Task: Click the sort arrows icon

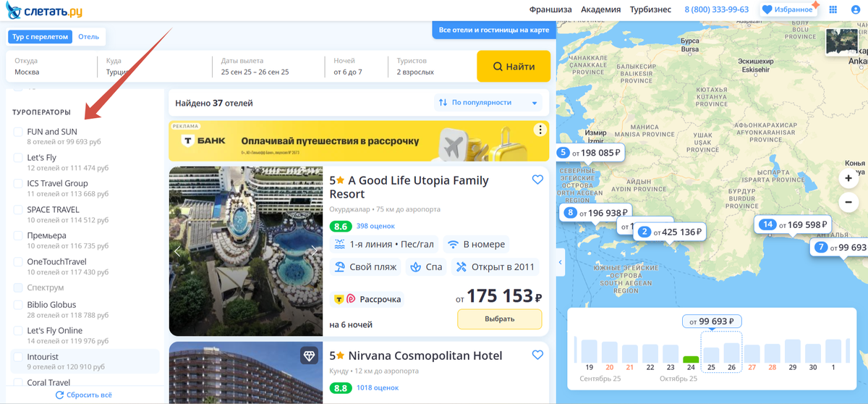Action: 443,103
